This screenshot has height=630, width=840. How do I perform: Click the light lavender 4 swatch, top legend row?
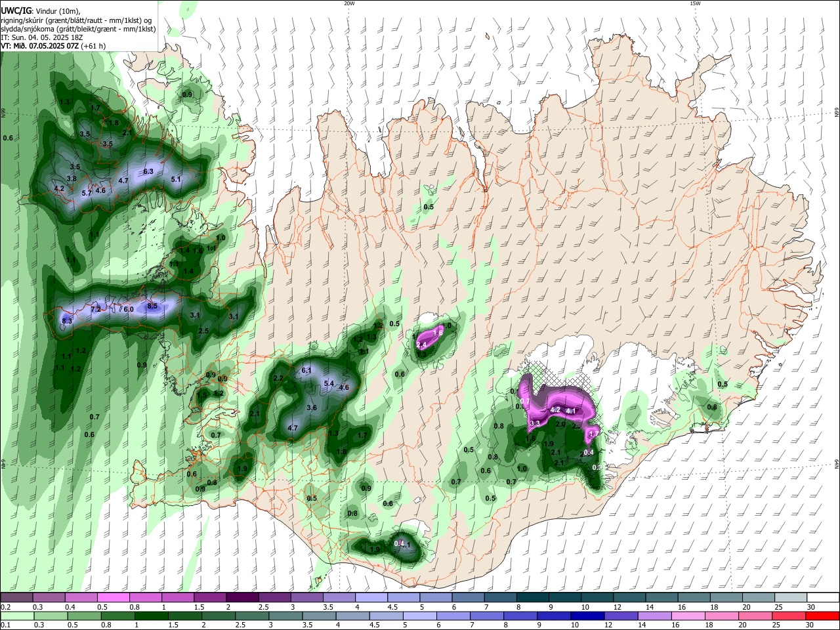[x=371, y=598]
